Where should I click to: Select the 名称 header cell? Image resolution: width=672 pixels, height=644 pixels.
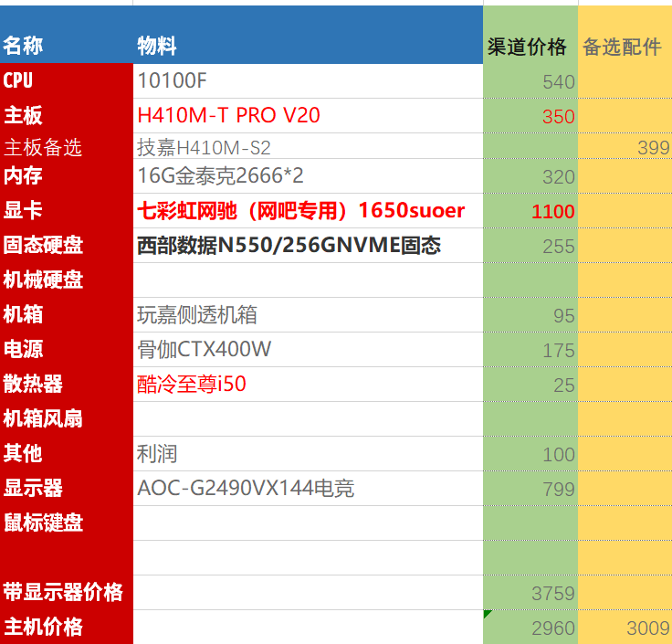tap(67, 35)
